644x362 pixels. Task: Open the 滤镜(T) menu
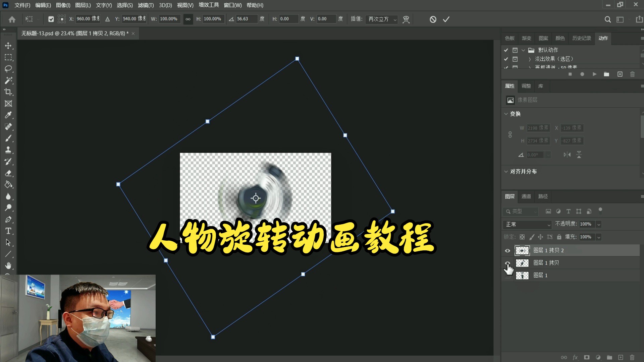[146, 5]
